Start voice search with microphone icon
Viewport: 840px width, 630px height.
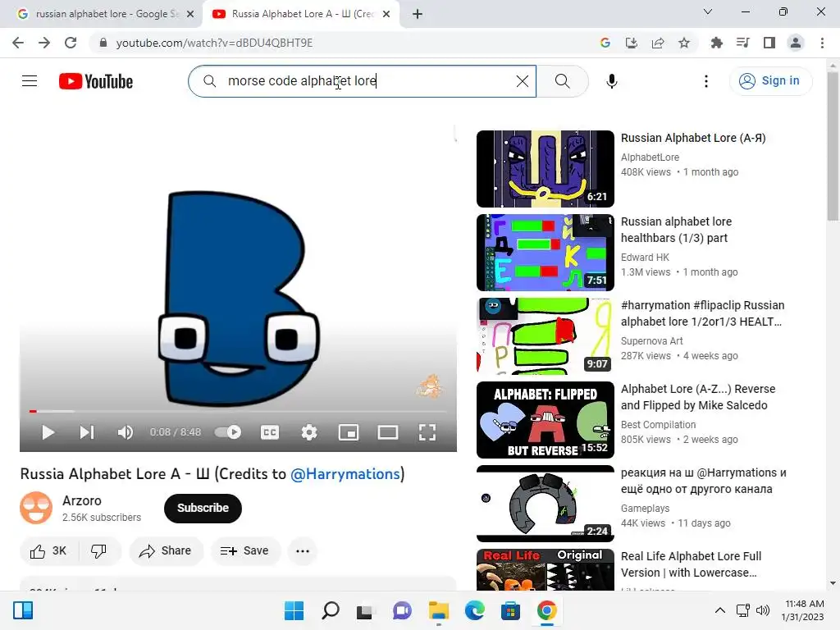pos(611,81)
